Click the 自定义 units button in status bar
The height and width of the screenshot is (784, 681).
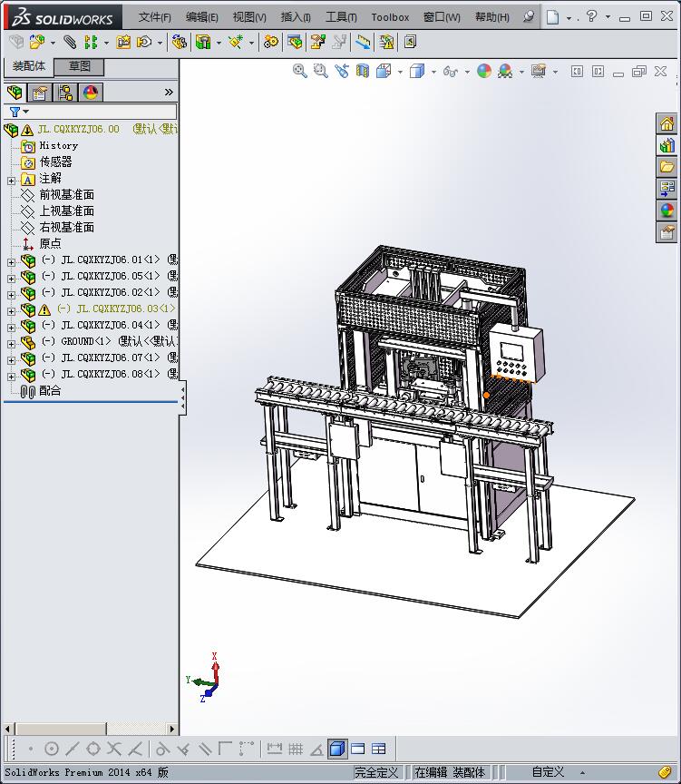point(548,772)
